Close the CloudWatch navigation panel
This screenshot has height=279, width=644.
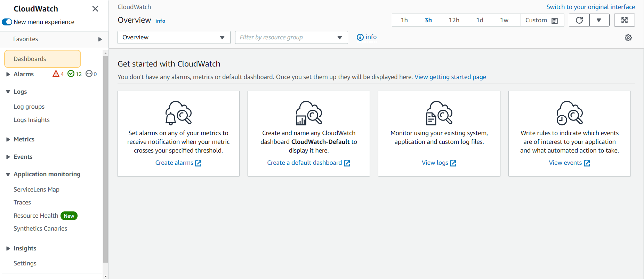point(95,9)
